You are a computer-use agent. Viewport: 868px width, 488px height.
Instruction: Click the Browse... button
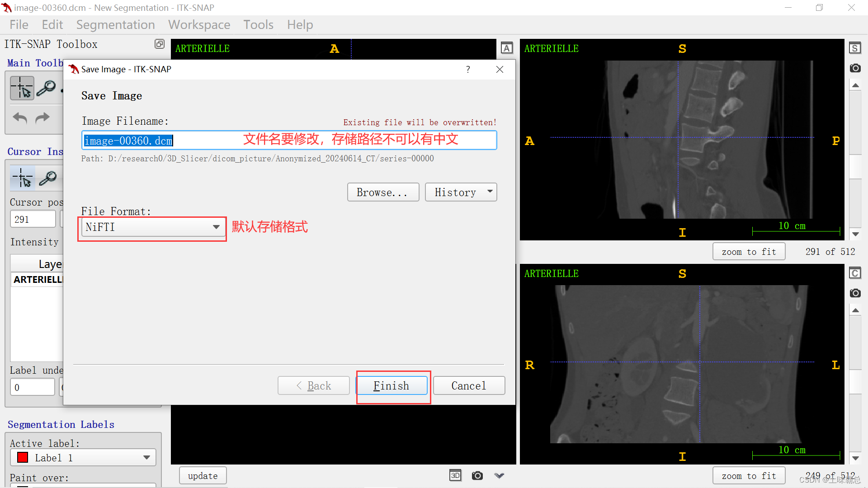382,192
